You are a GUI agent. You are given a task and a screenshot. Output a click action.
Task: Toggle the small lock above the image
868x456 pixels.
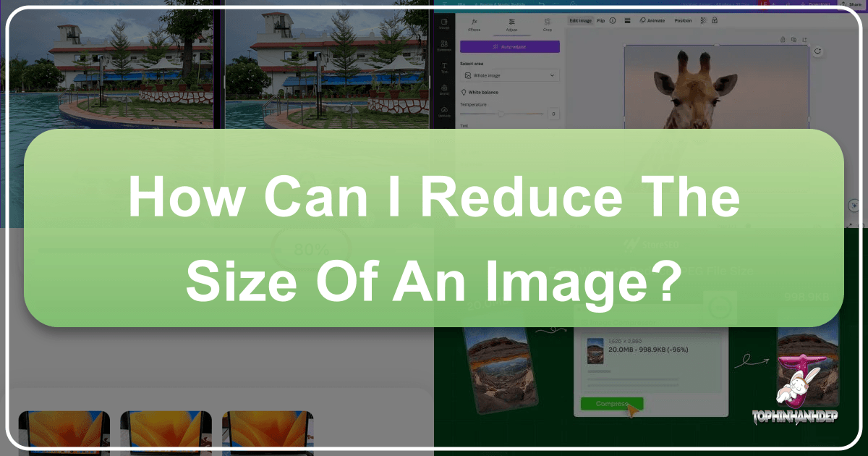point(783,39)
